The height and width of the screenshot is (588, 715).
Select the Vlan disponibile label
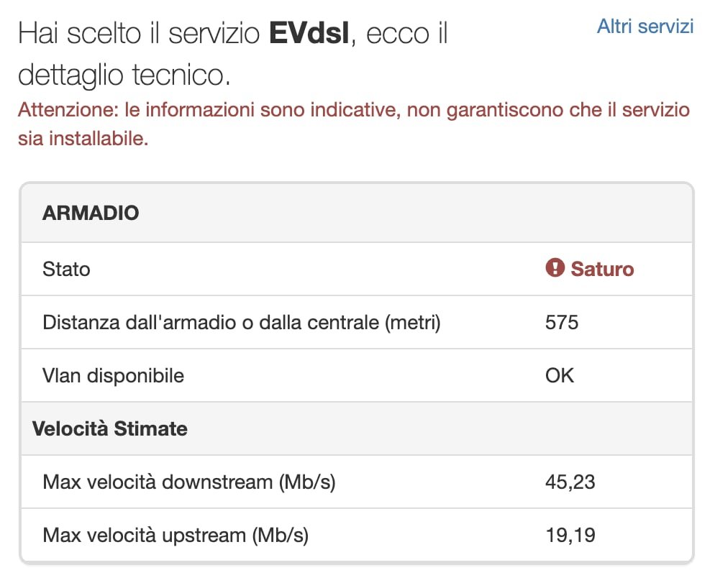(113, 375)
